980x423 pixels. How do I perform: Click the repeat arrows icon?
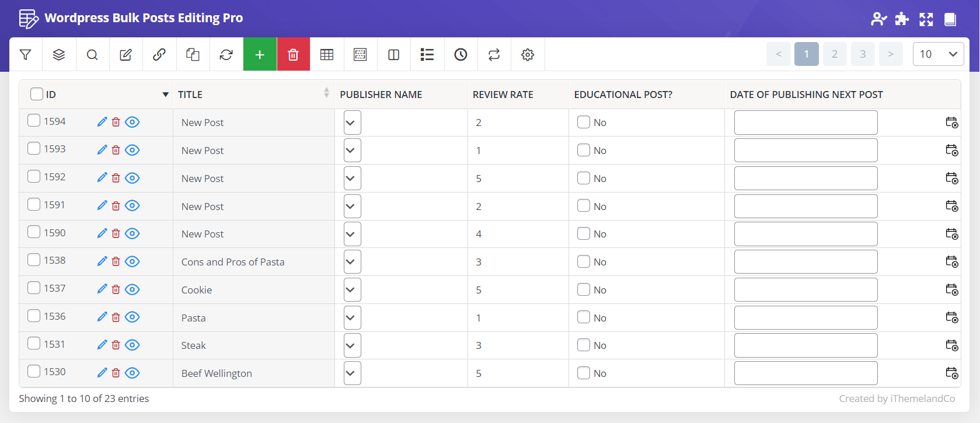(494, 54)
